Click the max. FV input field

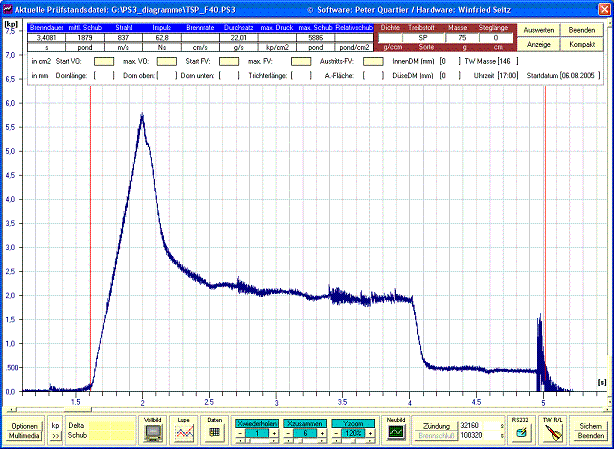(x=301, y=61)
